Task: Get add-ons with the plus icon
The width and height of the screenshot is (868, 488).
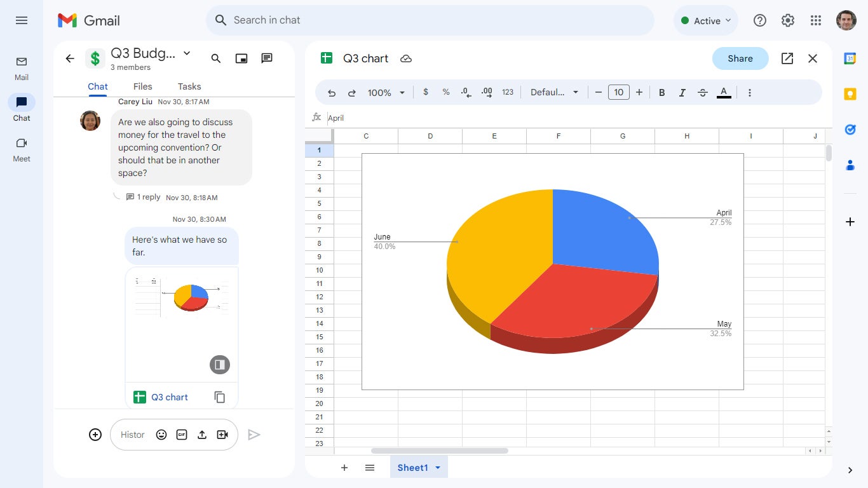Action: [850, 222]
